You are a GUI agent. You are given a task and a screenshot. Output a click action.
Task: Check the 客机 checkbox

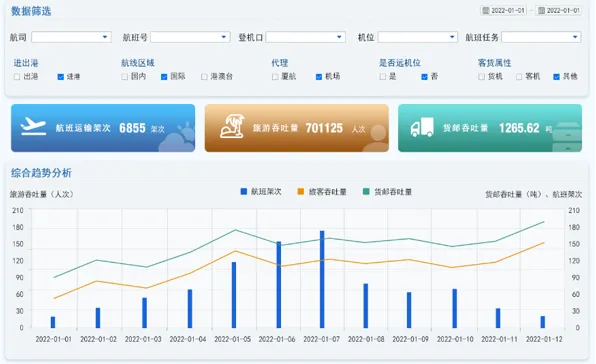(519, 77)
